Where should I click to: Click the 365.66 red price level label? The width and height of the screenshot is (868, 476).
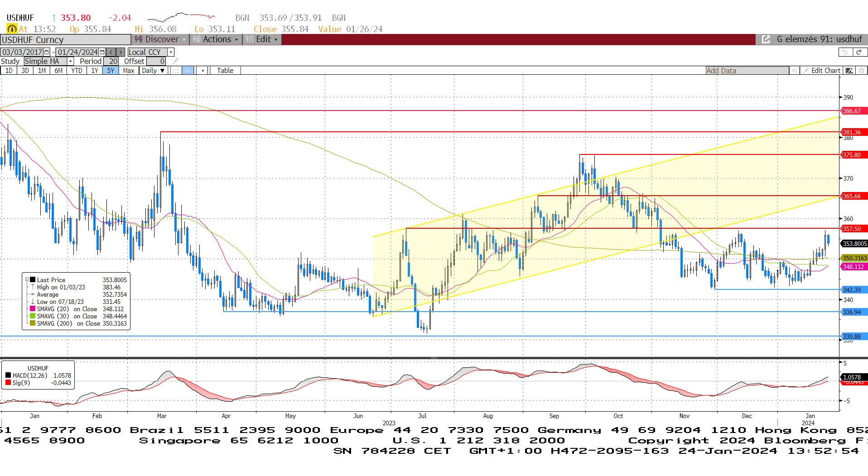(x=854, y=196)
